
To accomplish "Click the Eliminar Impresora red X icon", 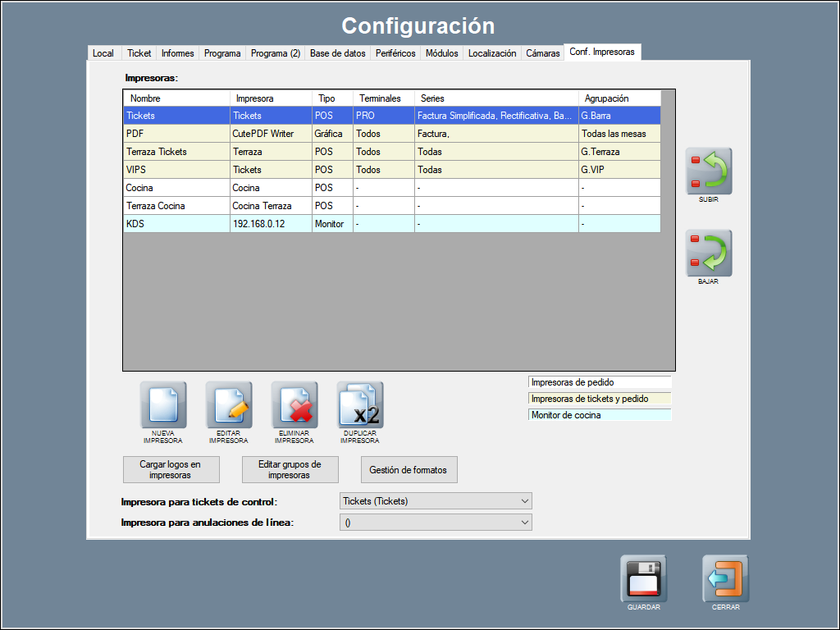I will [294, 405].
